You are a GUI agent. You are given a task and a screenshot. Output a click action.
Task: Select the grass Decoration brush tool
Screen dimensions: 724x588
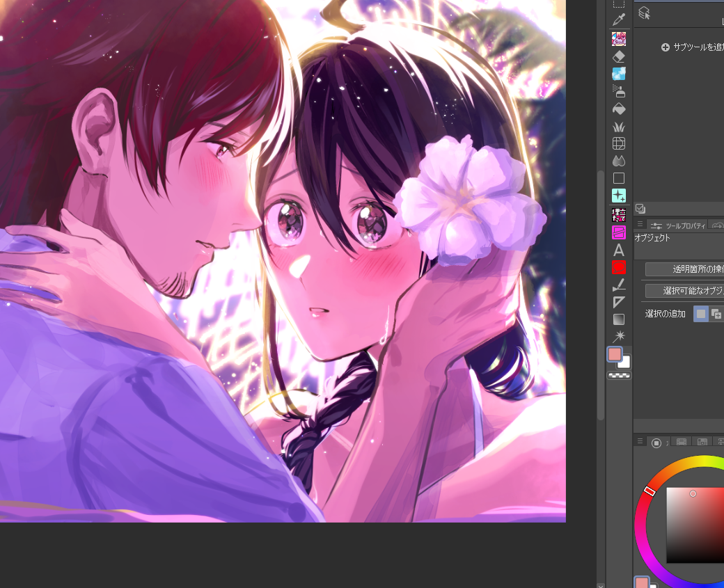pyautogui.click(x=619, y=127)
